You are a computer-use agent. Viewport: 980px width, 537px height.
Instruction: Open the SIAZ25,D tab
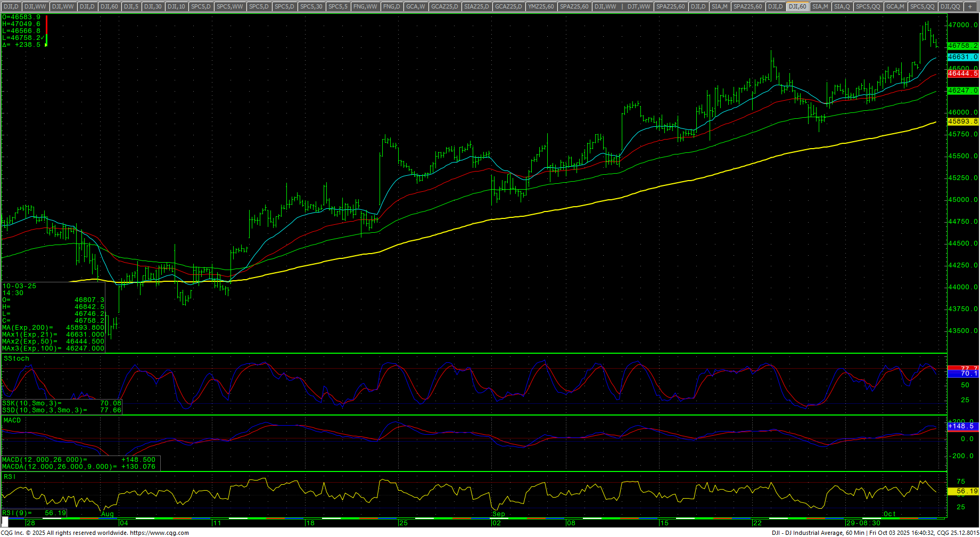pos(476,6)
